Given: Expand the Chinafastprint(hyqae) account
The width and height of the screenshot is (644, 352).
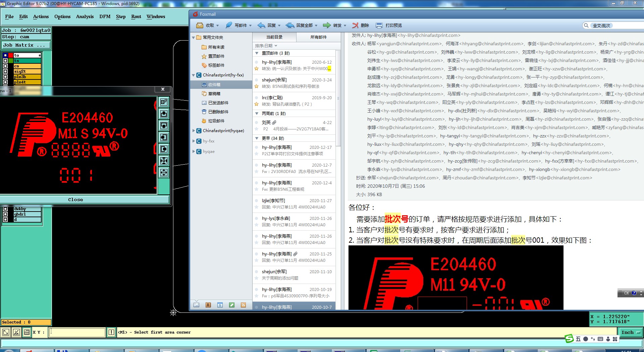Looking at the screenshot, I should [x=194, y=131].
